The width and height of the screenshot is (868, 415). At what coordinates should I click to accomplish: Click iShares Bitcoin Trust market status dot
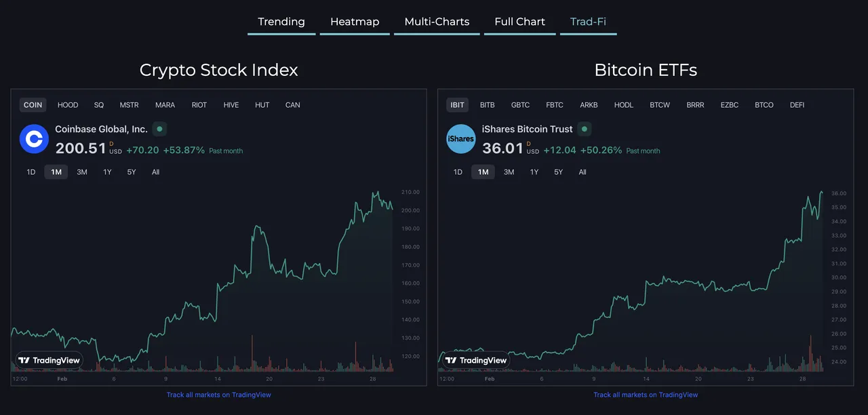click(585, 129)
